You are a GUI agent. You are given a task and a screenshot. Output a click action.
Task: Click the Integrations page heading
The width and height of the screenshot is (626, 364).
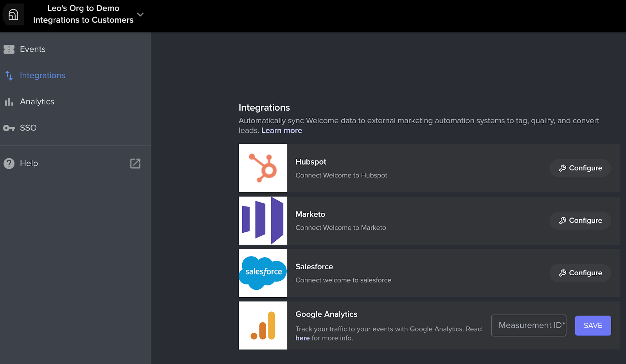[264, 108]
